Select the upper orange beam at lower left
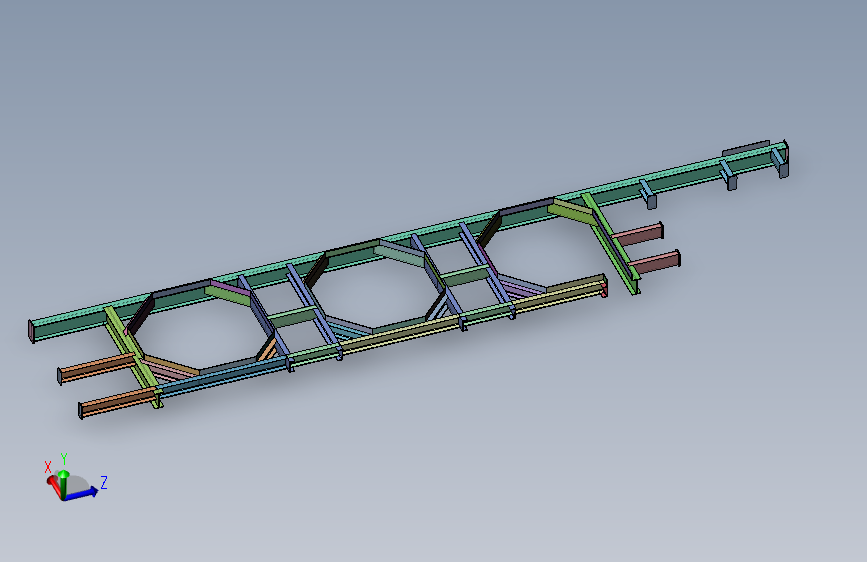867x562 pixels. (97, 368)
